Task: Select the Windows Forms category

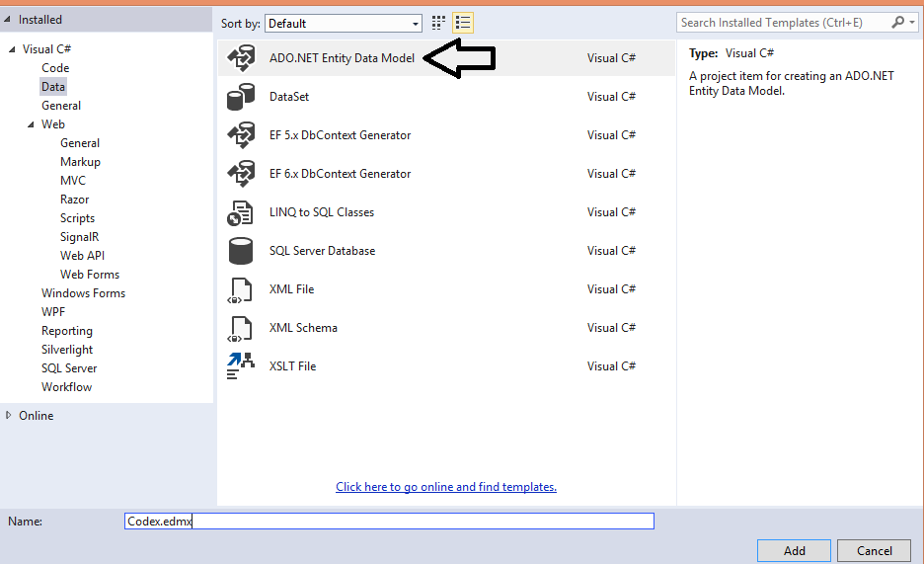Action: (x=83, y=293)
